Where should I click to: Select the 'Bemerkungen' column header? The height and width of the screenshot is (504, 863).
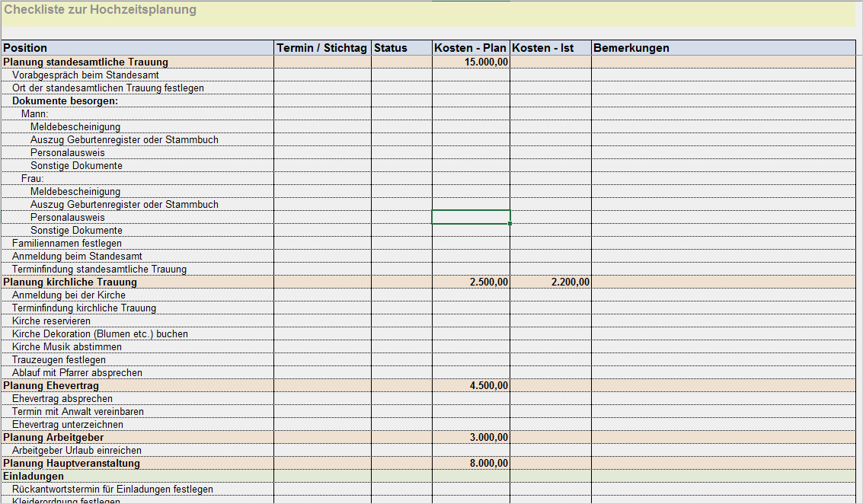[724, 48]
